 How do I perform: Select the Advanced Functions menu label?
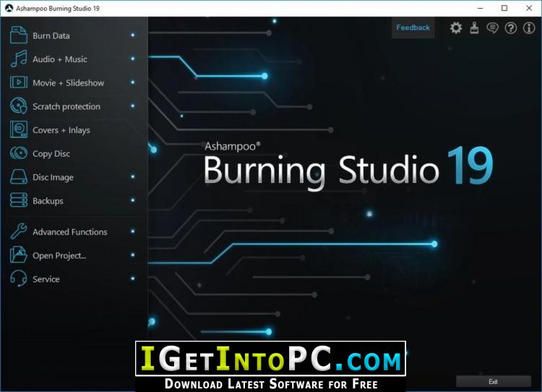point(70,232)
